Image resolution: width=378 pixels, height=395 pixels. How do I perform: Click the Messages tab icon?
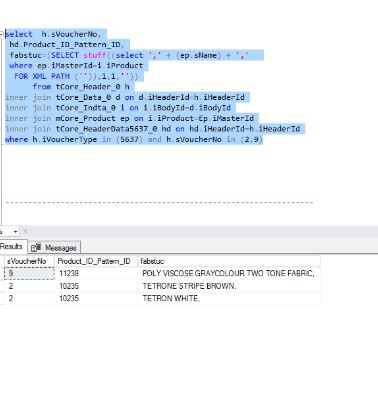[36, 248]
